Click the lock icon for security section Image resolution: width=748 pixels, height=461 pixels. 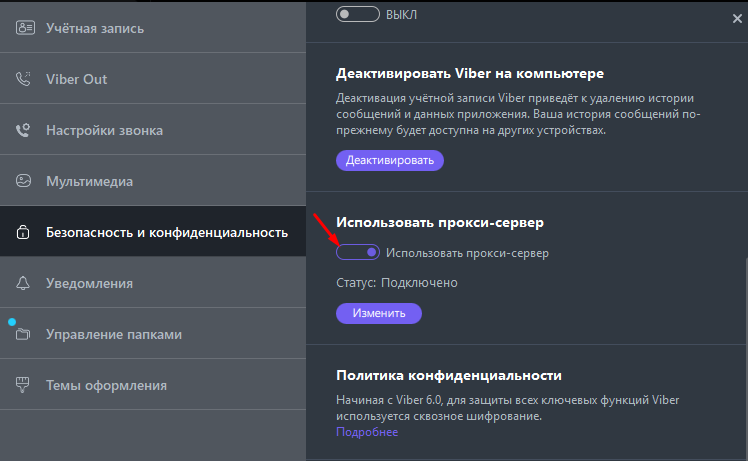(x=23, y=232)
